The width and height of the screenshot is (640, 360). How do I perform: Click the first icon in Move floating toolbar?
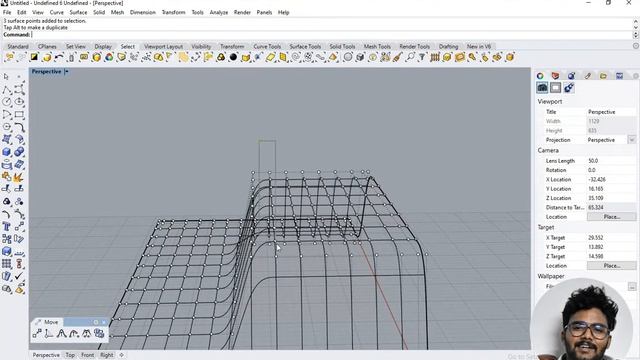37,333
